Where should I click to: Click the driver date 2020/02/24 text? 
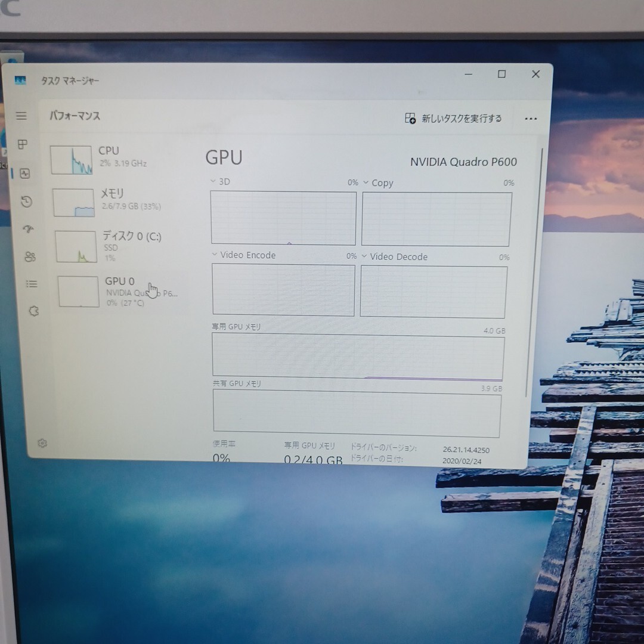pos(462,461)
